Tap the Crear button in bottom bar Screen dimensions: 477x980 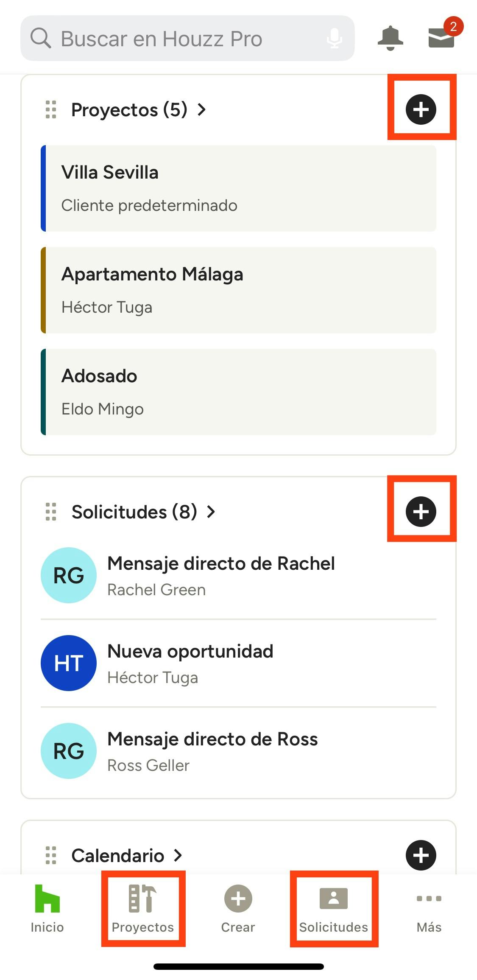238,909
